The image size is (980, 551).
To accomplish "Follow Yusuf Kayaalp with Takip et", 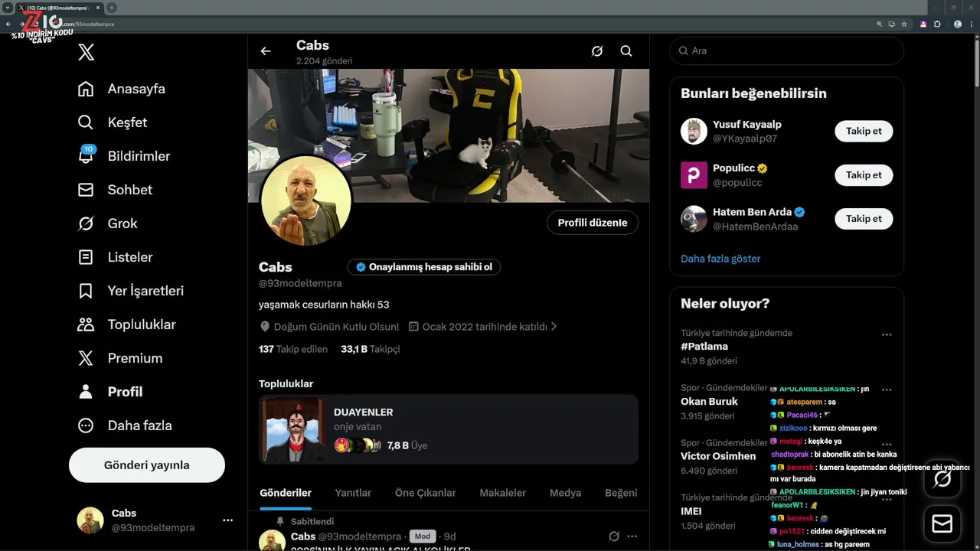I will coord(864,131).
